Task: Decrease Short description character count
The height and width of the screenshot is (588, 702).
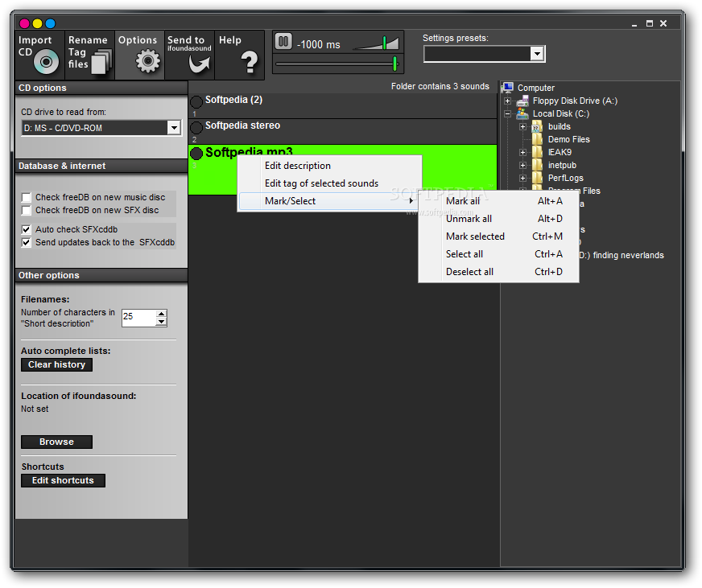Action: point(161,322)
